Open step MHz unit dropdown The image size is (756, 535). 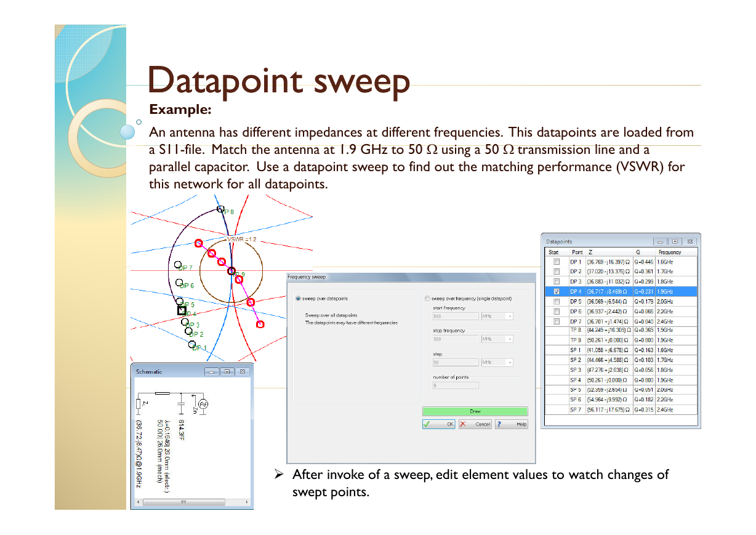point(497,363)
